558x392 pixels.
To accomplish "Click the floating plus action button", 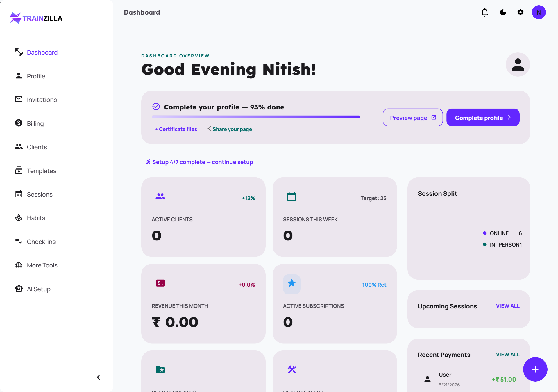I will coord(535,369).
